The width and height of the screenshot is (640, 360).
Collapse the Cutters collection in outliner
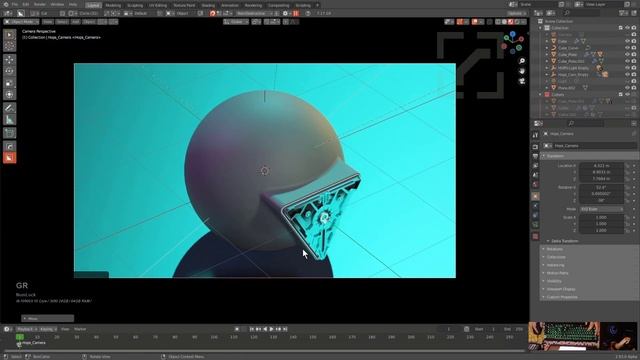pyautogui.click(x=541, y=94)
